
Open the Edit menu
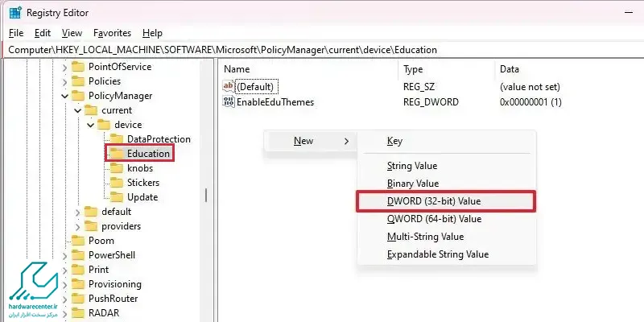[43, 33]
